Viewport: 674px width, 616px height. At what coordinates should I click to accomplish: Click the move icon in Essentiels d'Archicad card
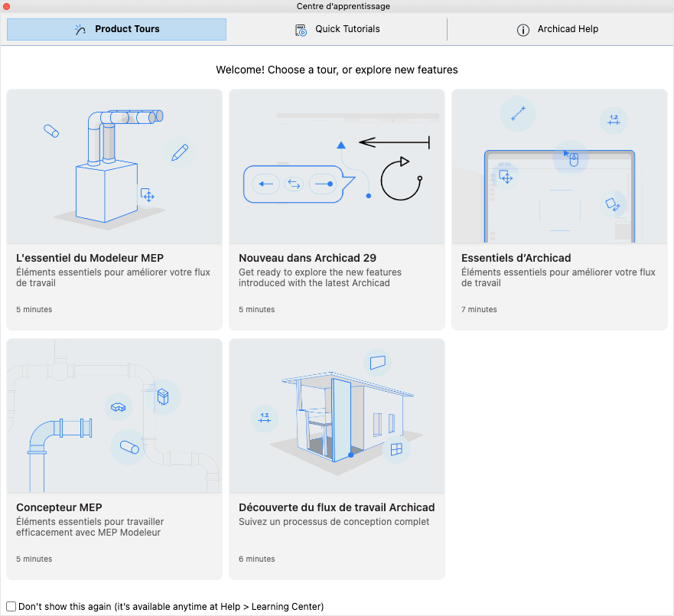click(x=505, y=176)
